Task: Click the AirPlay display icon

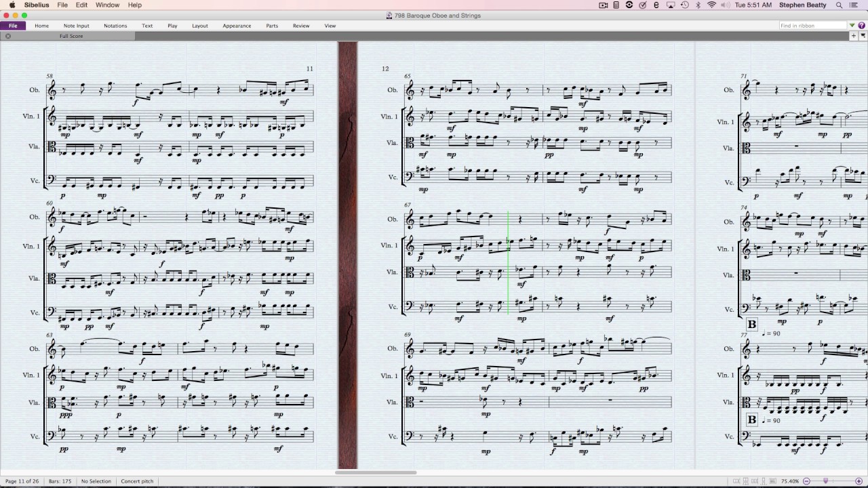Action: point(671,5)
